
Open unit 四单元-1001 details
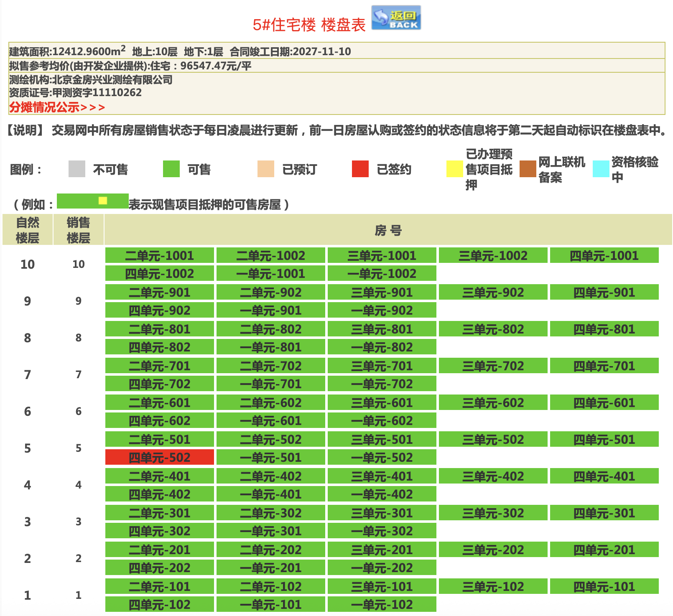(x=604, y=256)
